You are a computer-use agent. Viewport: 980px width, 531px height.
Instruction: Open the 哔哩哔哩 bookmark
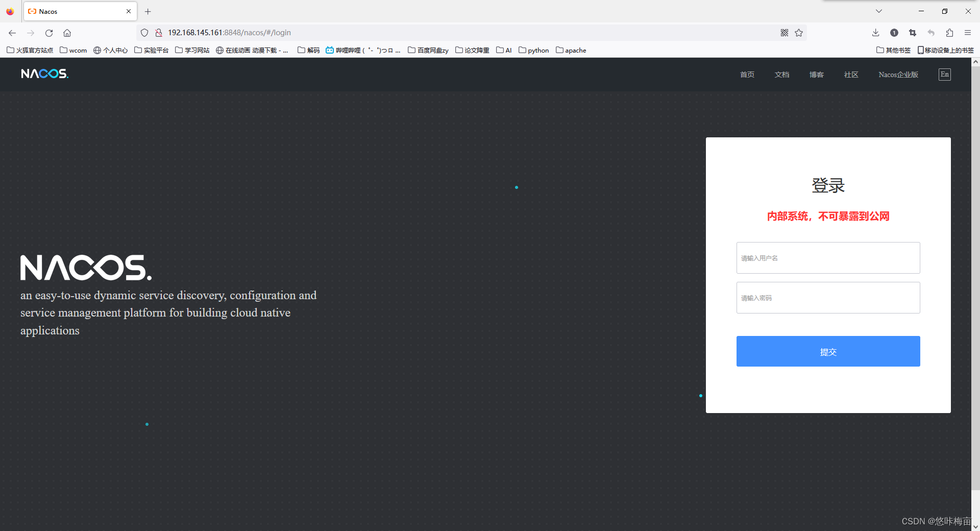[363, 50]
